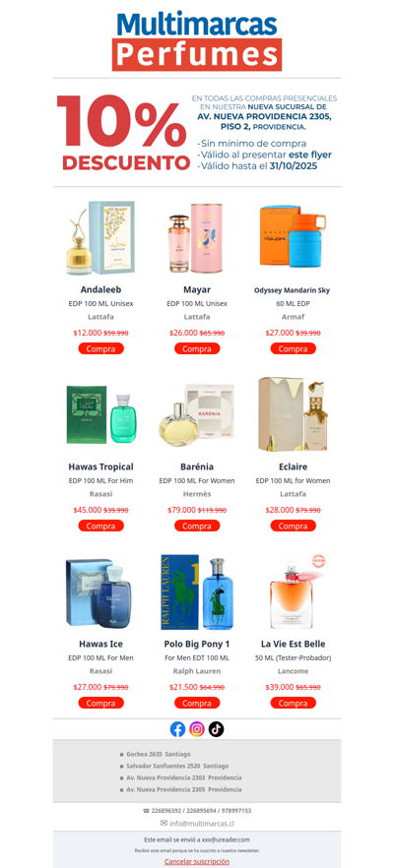
Task: Open the Eclaire perfume product image
Action: tap(293, 414)
